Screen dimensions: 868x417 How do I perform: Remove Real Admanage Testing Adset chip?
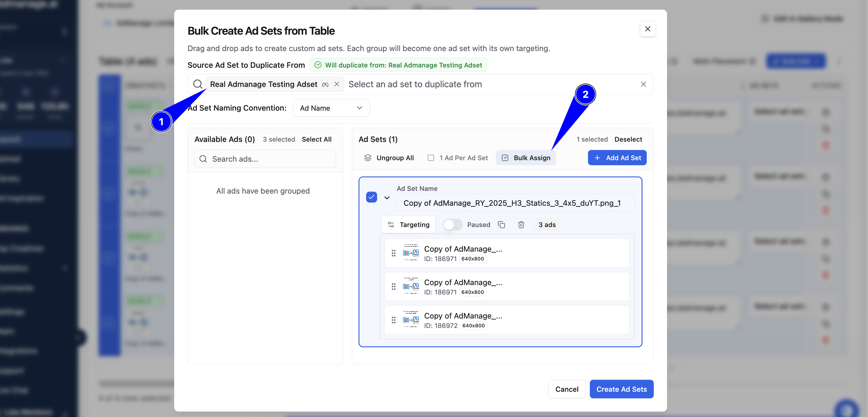coord(337,84)
